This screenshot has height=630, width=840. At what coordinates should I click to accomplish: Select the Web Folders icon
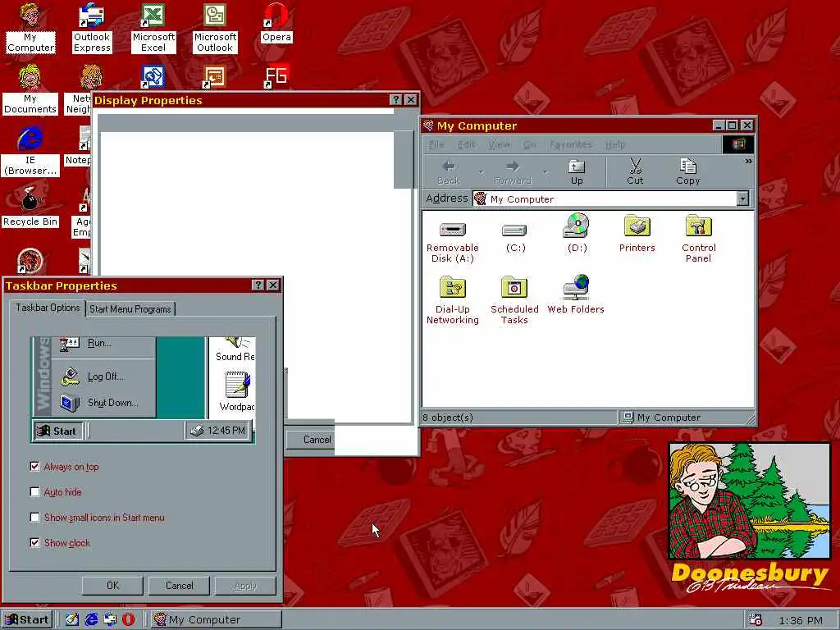coord(576,294)
